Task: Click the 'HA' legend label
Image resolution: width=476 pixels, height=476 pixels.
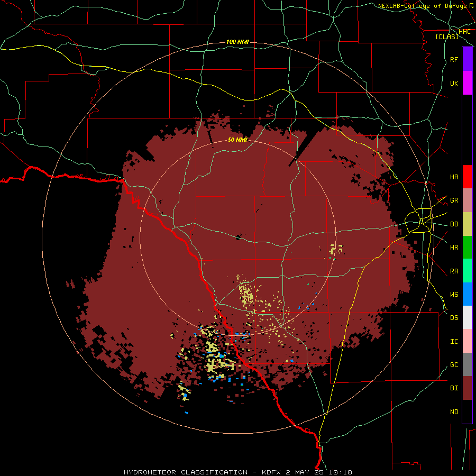Action: 454,177
